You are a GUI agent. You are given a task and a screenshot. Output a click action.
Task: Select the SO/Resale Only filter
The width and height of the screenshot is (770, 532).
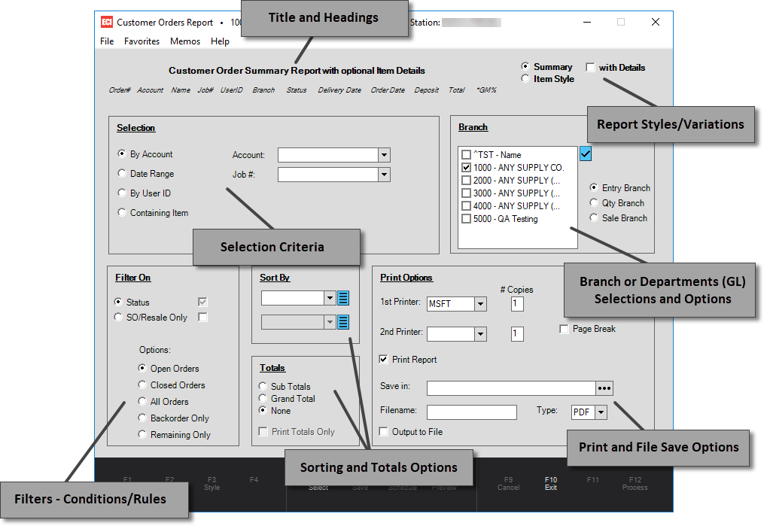click(x=118, y=317)
